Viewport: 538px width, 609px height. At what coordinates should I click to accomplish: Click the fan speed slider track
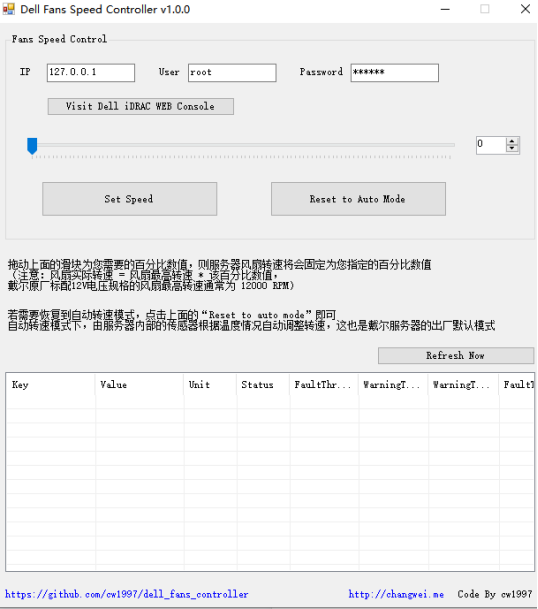[243, 145]
